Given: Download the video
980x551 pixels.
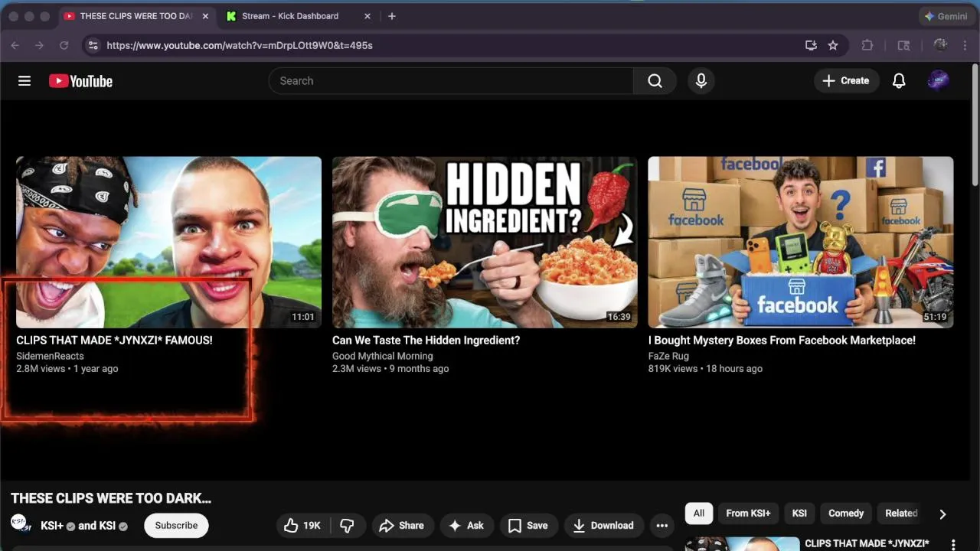Looking at the screenshot, I should 604,525.
